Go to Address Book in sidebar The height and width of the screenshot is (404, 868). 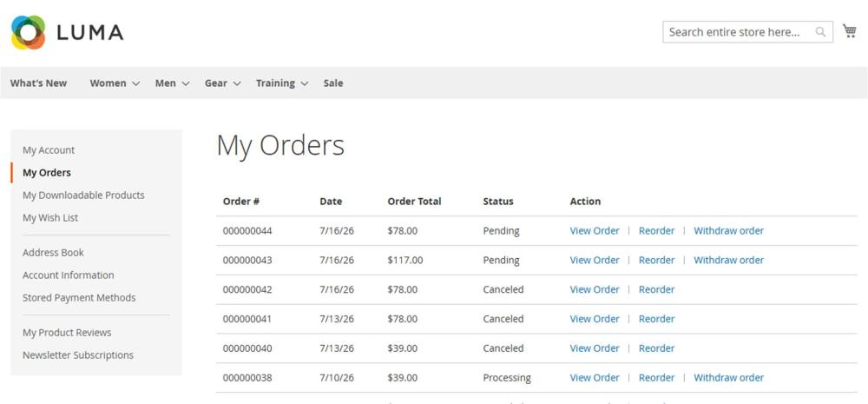pyautogui.click(x=53, y=253)
